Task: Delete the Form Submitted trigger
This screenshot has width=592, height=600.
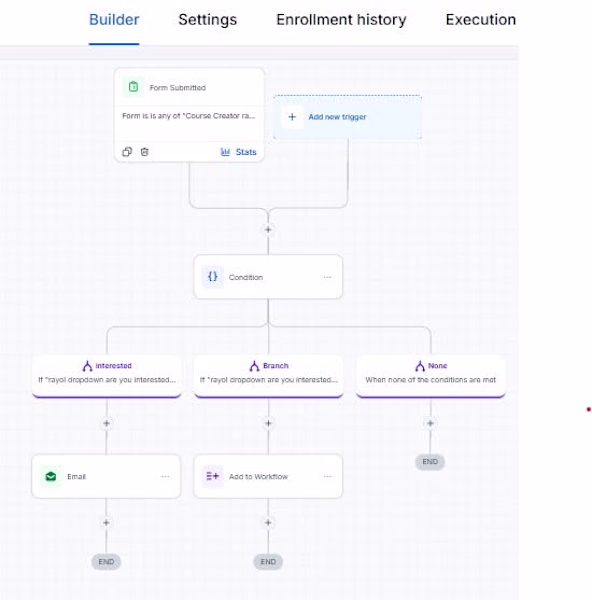Action: (x=144, y=152)
